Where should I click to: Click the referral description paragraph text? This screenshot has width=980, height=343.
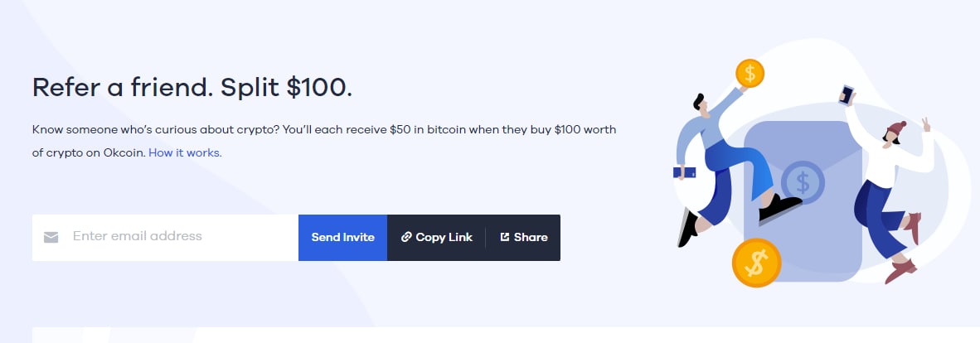(x=323, y=131)
